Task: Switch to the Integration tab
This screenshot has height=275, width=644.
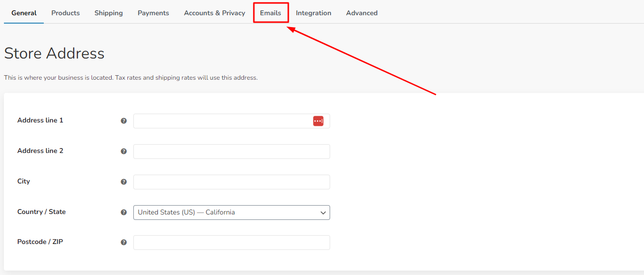Action: [x=313, y=13]
